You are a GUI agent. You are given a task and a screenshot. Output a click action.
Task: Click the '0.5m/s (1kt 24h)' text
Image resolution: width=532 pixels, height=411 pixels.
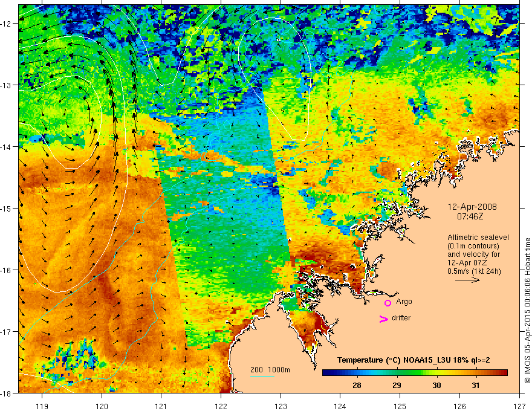(474, 271)
